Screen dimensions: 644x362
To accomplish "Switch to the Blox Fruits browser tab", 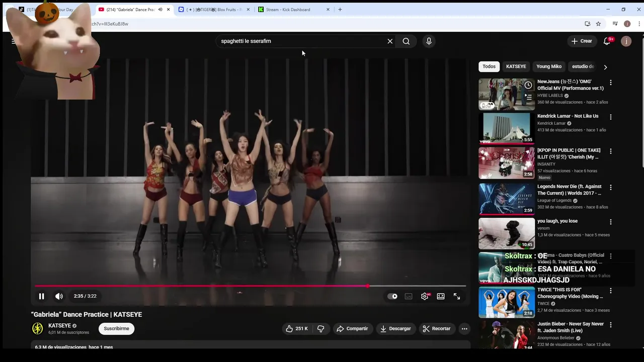I will pos(214,10).
